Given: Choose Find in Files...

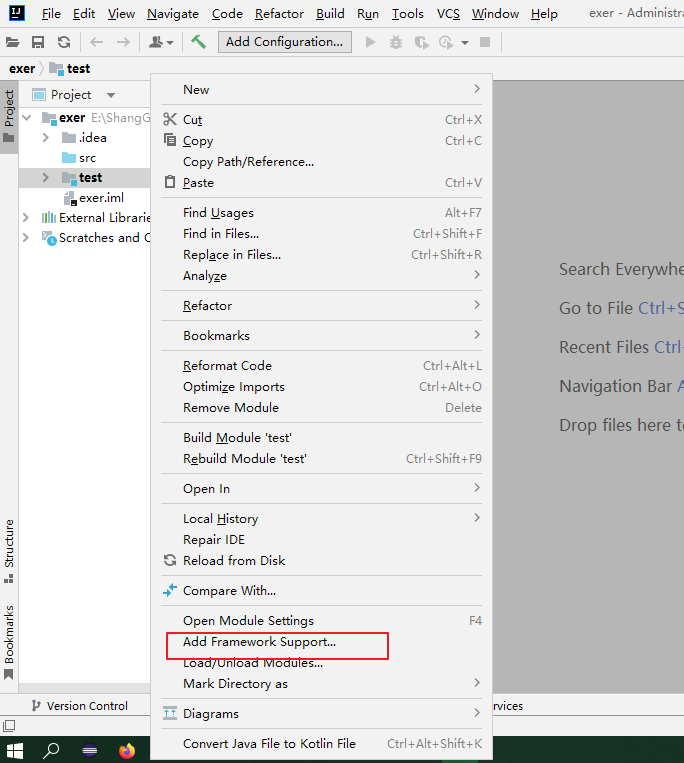Looking at the screenshot, I should point(322,234).
